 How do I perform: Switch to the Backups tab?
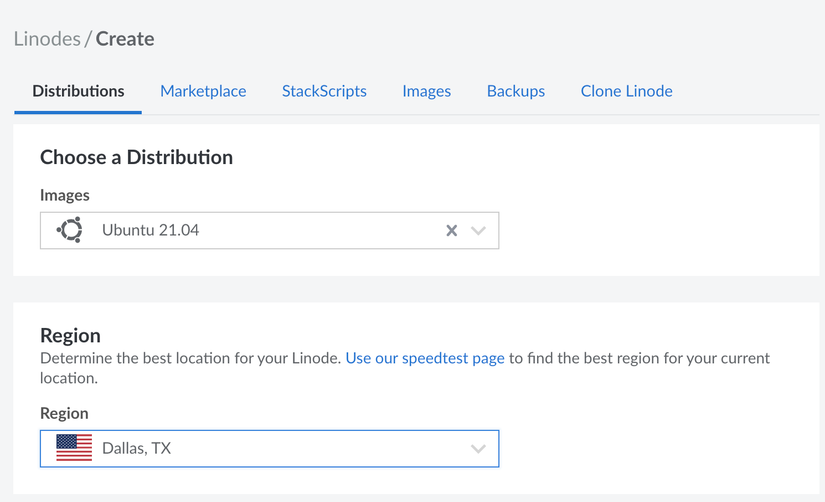pos(516,91)
